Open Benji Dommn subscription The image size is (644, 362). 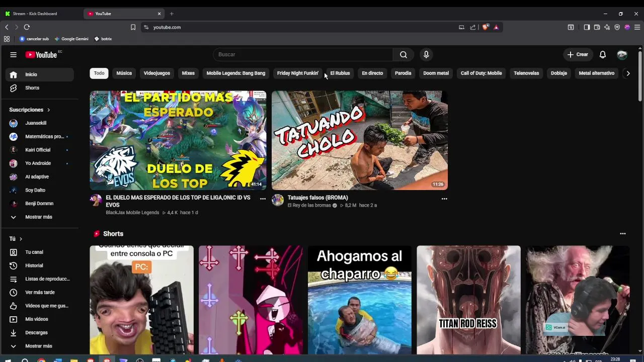pyautogui.click(x=40, y=204)
